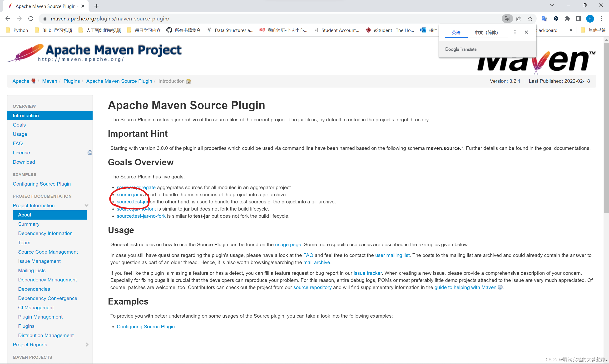Screen dimensions: 609x364
Task: Click the translate icon in address bar
Action: coord(507,19)
